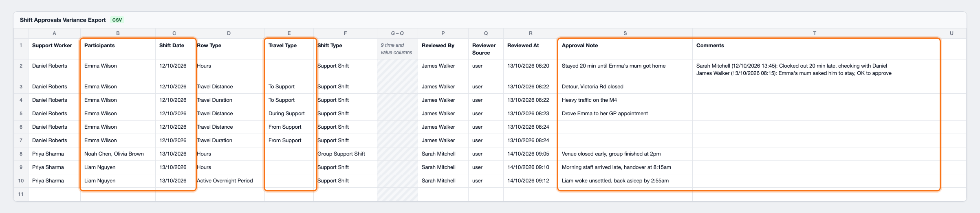Viewport: 980px width, 213px height.
Task: Click '13/10/2026 08:20' reviewed-at cell
Action: 531,70
